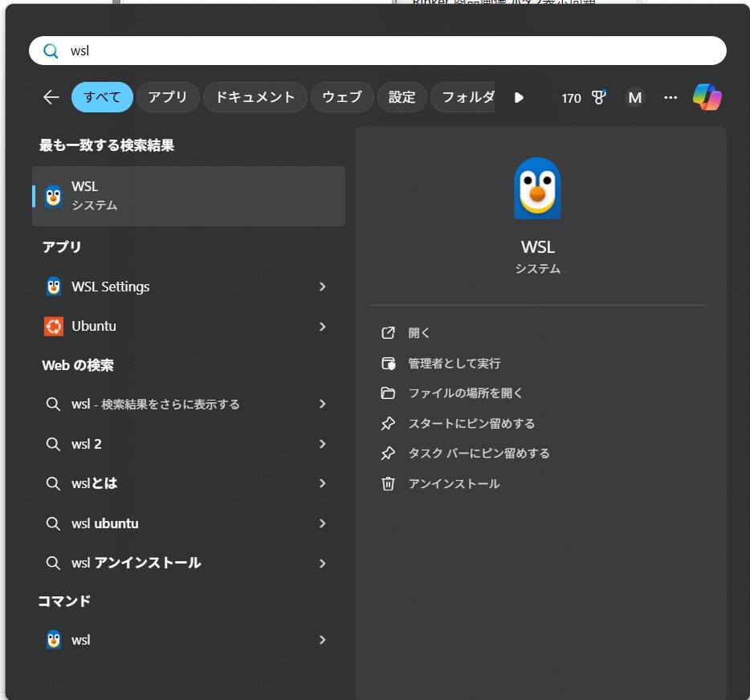
Task: Switch to the フォルダ filter tab
Action: coord(463,97)
